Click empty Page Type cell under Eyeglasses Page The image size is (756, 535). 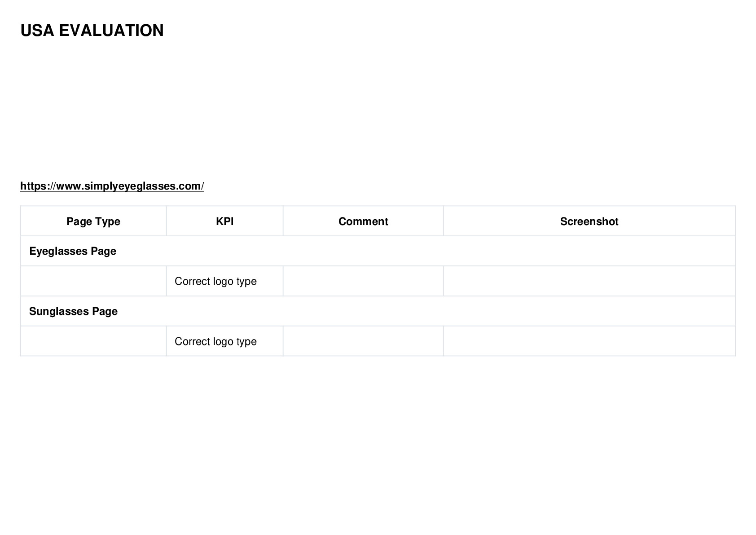pyautogui.click(x=93, y=281)
